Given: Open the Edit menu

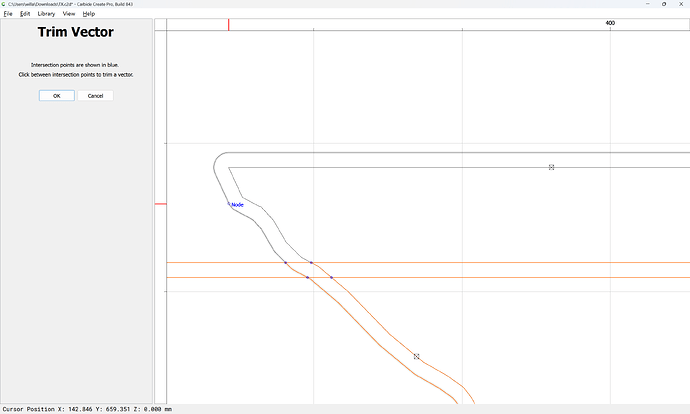Looking at the screenshot, I should point(25,14).
